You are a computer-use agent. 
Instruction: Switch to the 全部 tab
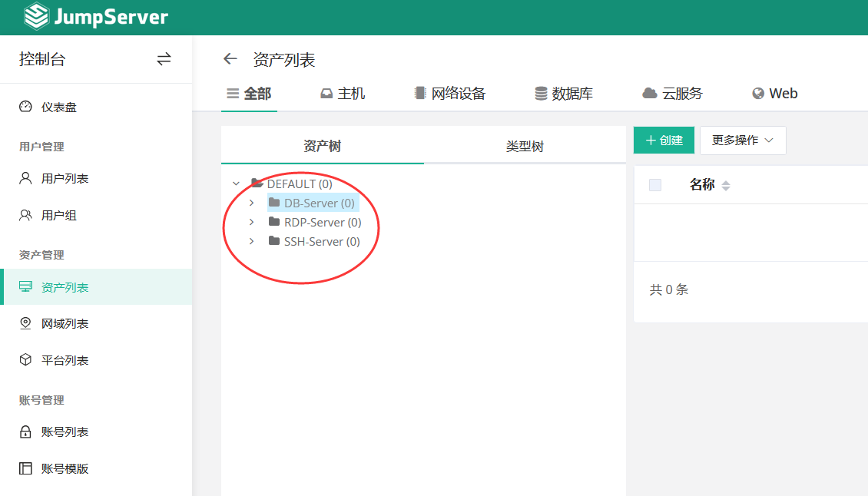[249, 94]
